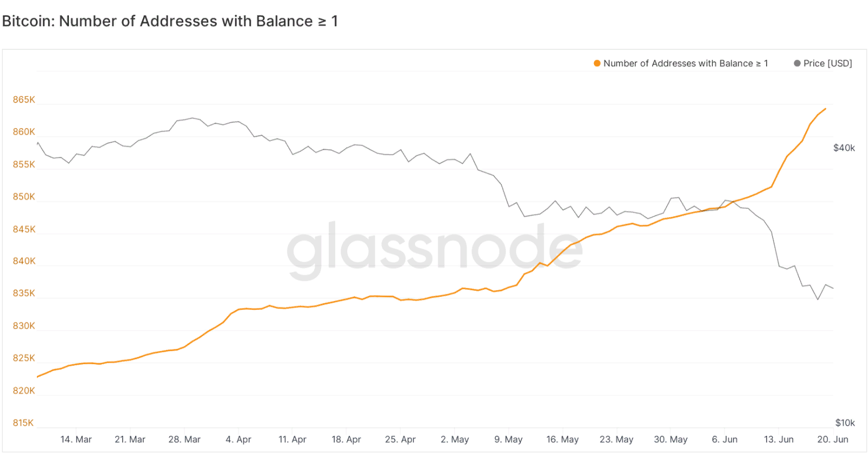868x456 pixels.
Task: Select the '11. Apr' x-axis date label
Action: [292, 439]
